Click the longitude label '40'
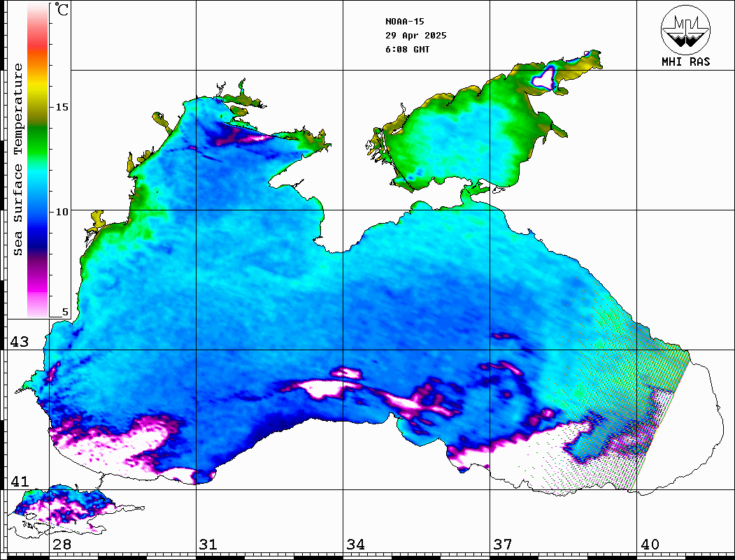735x560 pixels. 650,545
